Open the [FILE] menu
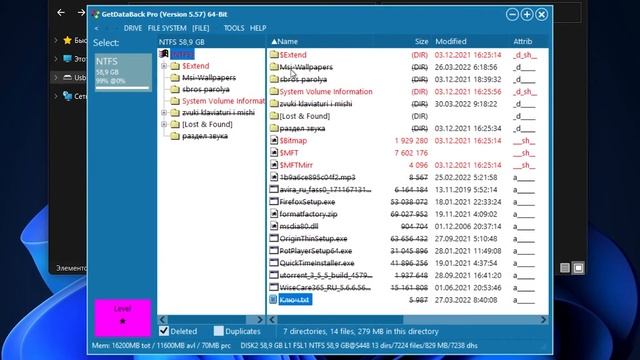640x360 pixels. click(x=200, y=28)
